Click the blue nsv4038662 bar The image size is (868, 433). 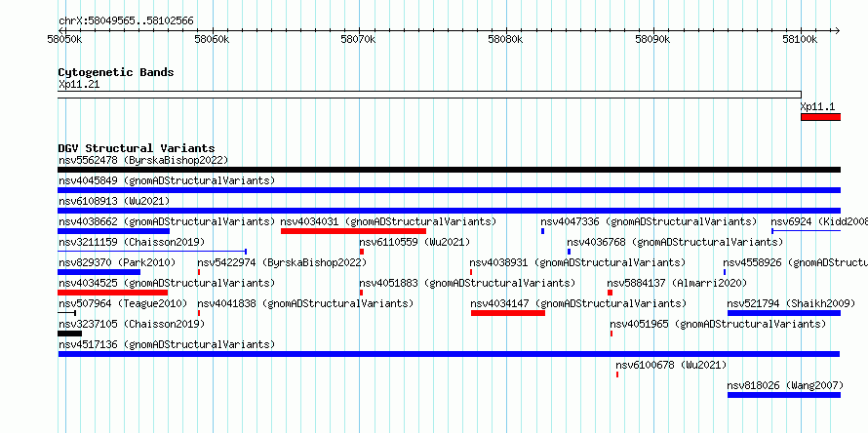point(113,231)
